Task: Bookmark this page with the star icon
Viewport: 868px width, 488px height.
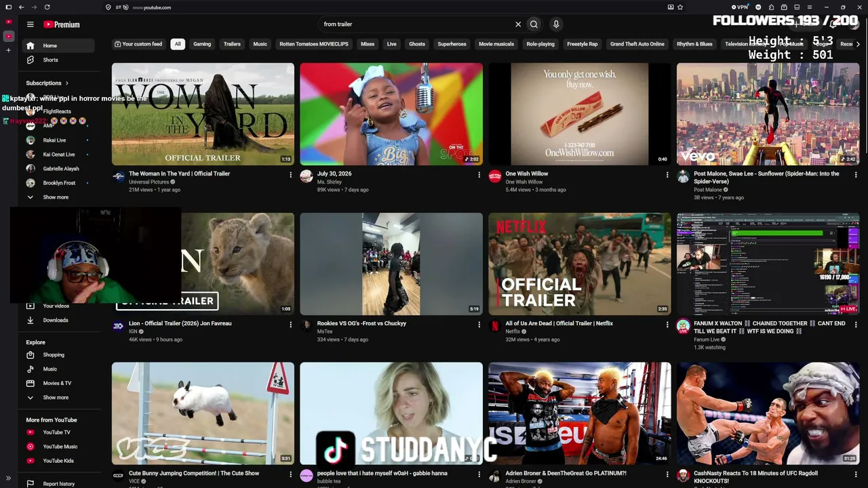Action: coord(680,7)
